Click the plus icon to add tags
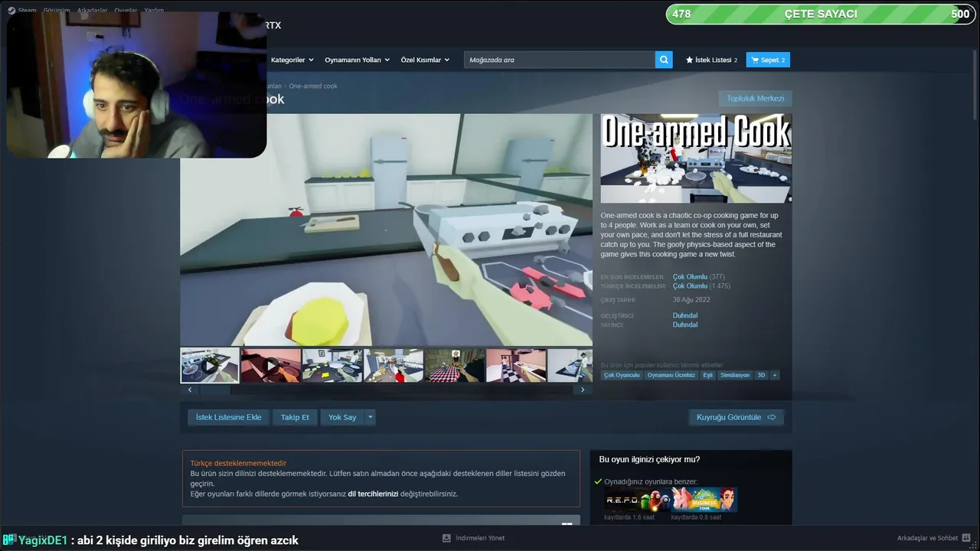Image resolution: width=980 pixels, height=551 pixels. tap(774, 375)
